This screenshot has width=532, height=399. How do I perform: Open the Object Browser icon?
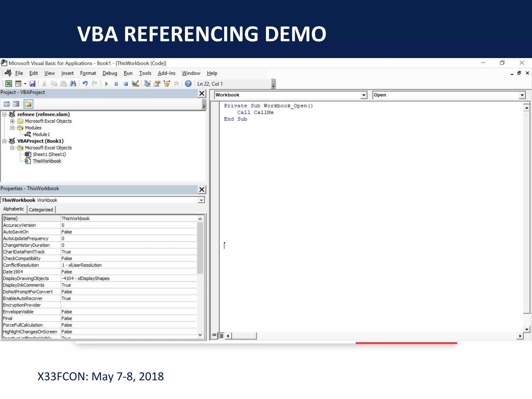point(167,84)
